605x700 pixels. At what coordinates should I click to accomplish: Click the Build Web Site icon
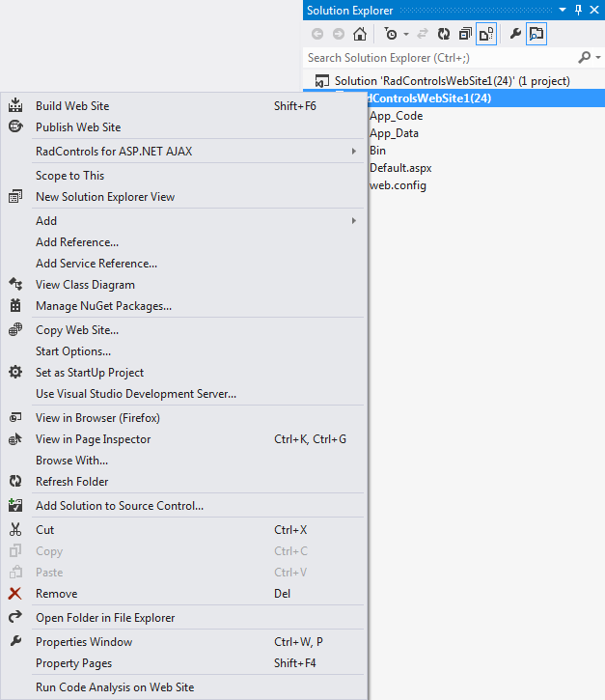tap(15, 105)
